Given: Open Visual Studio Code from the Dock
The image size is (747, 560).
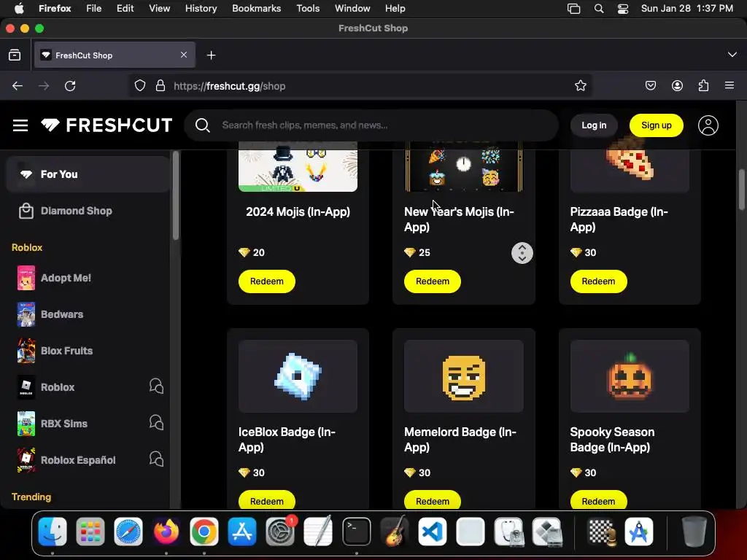Looking at the screenshot, I should click(432, 532).
